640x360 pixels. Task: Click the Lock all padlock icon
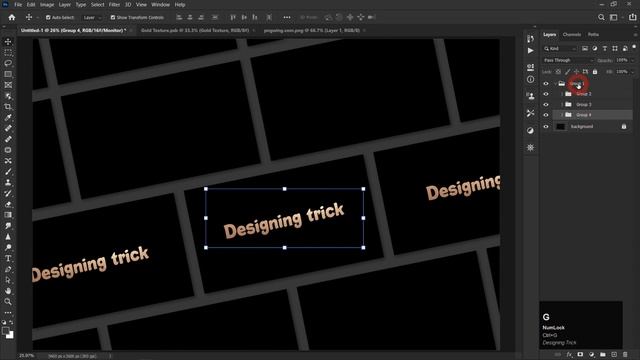[x=595, y=72]
